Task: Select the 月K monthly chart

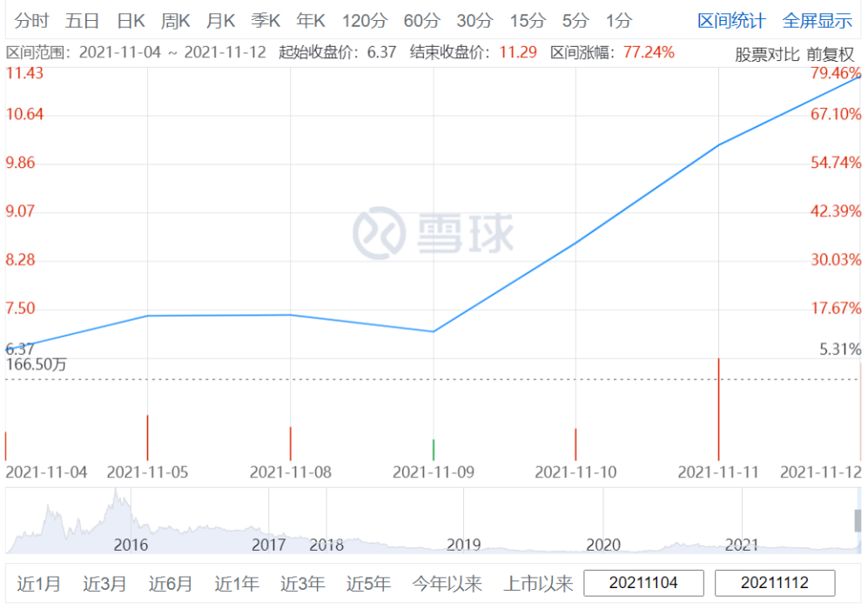Action: [x=220, y=21]
